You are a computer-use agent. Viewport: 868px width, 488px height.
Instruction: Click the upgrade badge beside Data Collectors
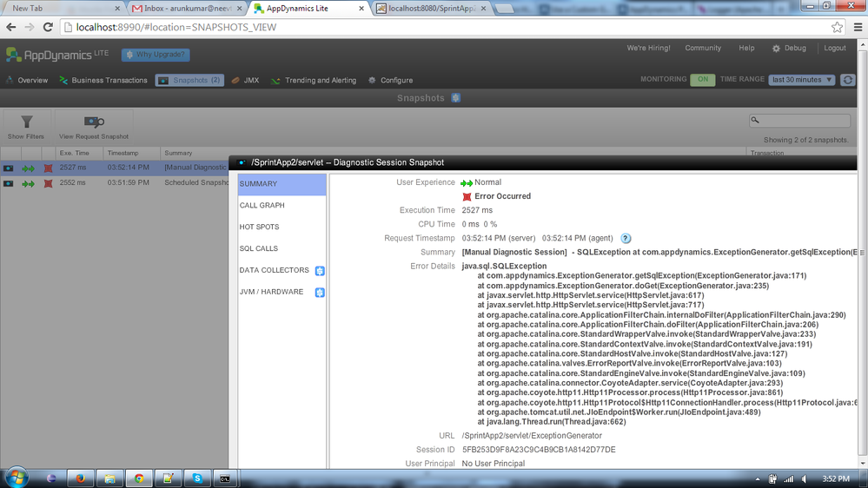point(320,271)
